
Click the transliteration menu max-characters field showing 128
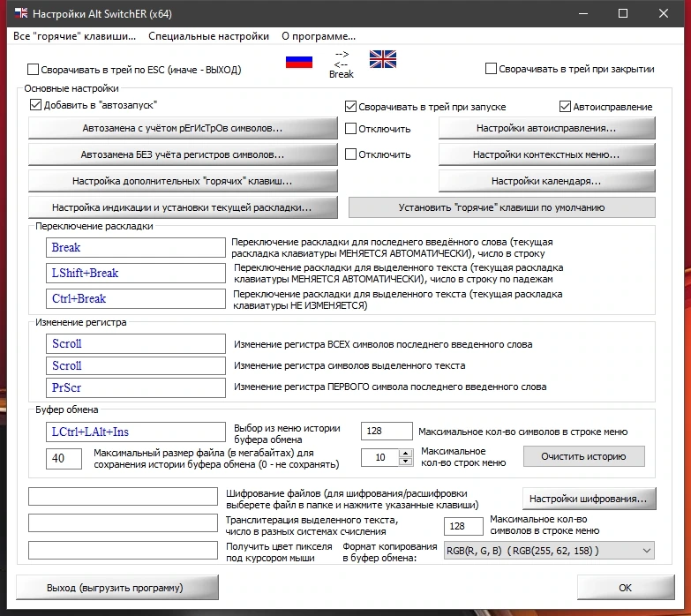pyautogui.click(x=463, y=526)
